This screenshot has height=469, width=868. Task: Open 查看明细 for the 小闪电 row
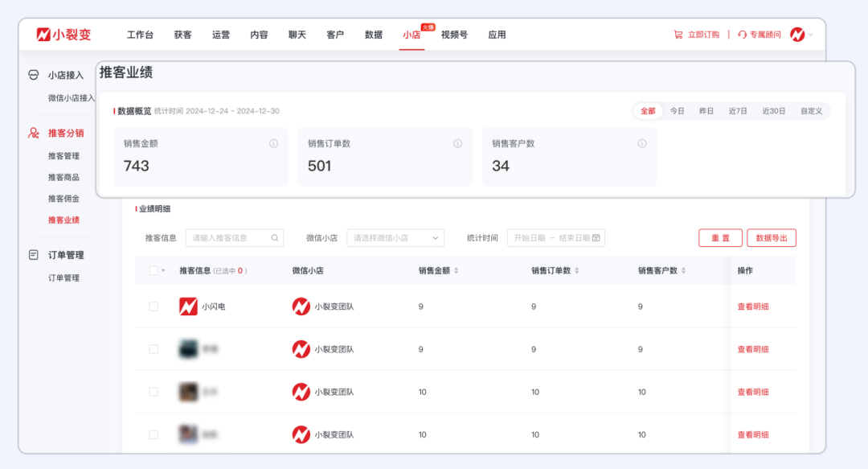point(753,306)
